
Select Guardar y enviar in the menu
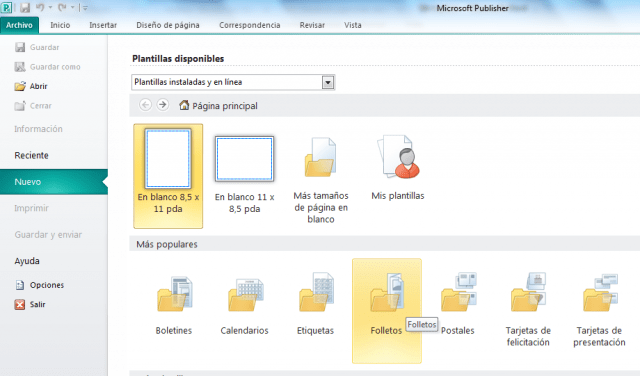click(48, 235)
